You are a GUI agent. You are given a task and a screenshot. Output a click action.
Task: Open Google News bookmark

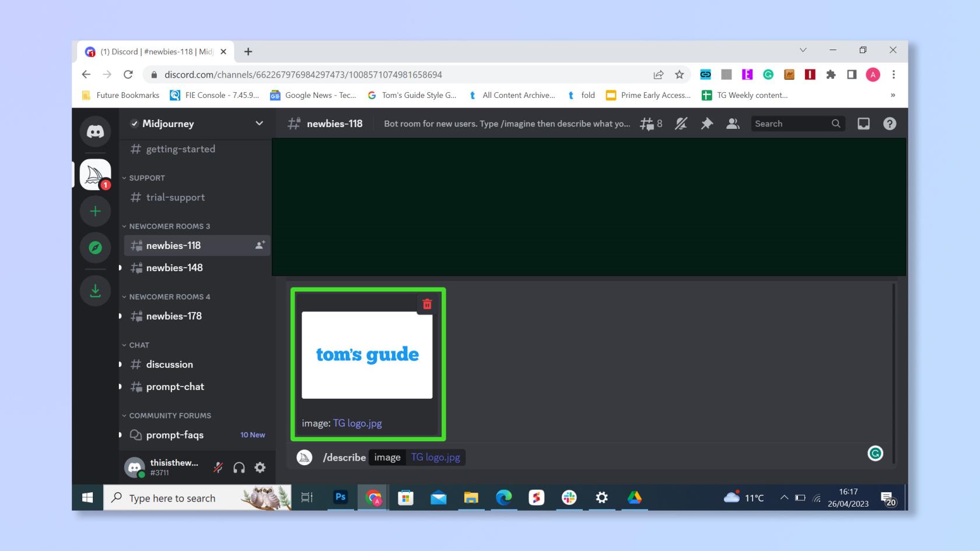click(x=313, y=95)
